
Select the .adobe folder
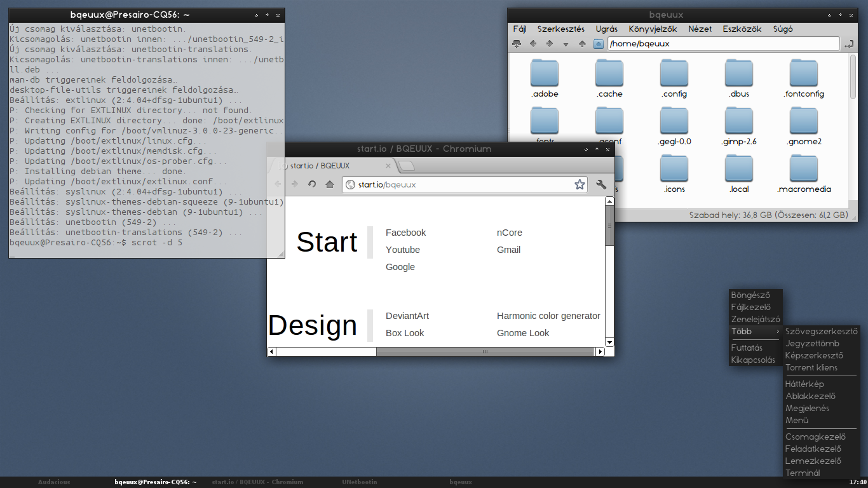(545, 79)
